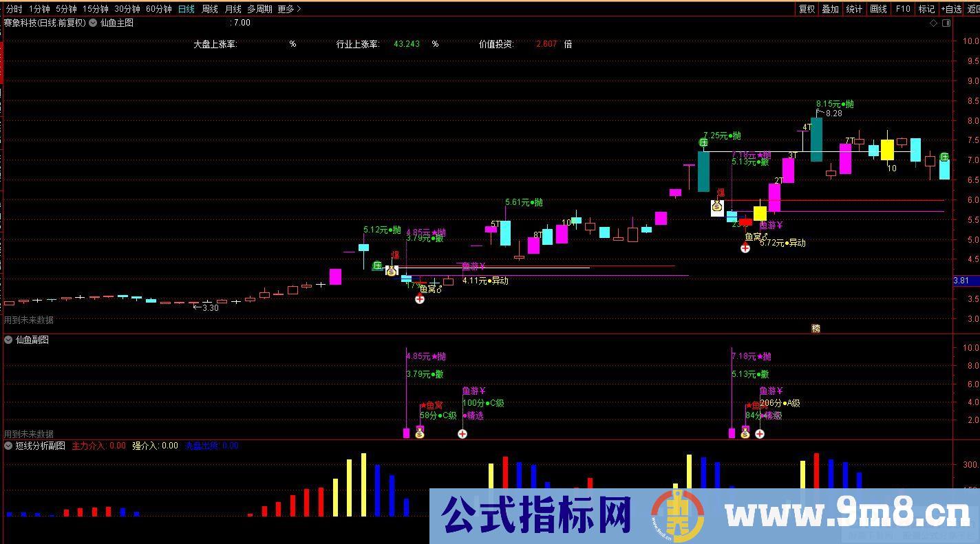Click the green 压 badge at the chart's right edge
Image resolution: width=980 pixels, height=544 pixels.
[945, 157]
